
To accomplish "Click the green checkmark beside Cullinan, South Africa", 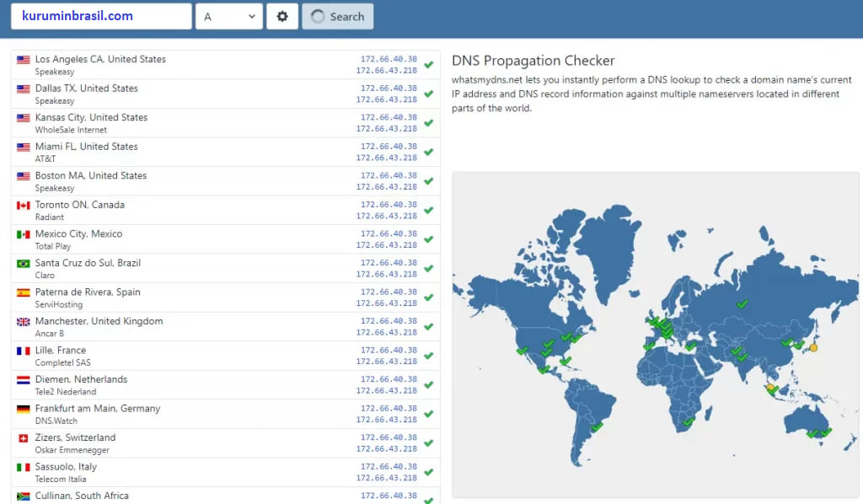I will (428, 497).
